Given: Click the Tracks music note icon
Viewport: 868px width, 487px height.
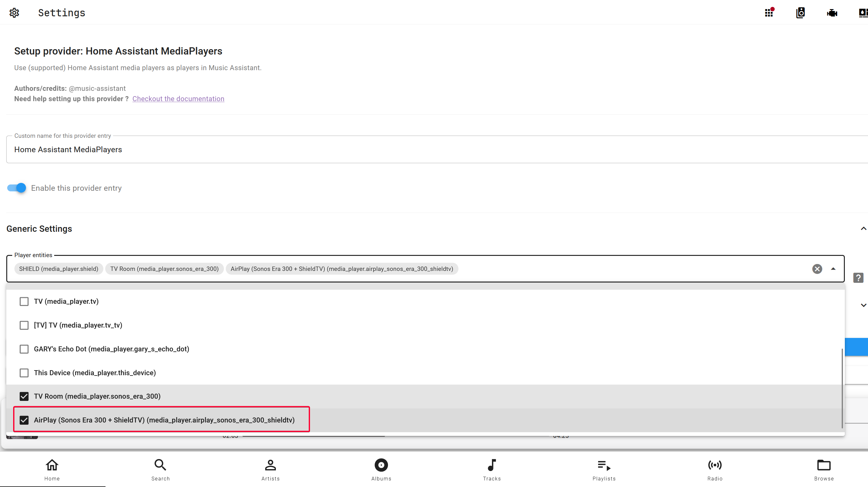Looking at the screenshot, I should click(x=492, y=465).
